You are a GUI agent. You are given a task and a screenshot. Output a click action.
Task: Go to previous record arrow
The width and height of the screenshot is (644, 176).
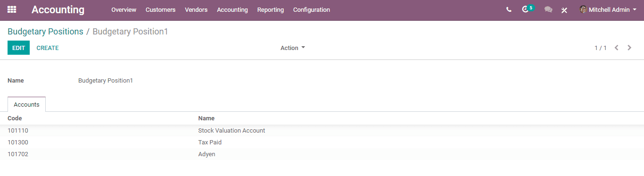point(616,48)
